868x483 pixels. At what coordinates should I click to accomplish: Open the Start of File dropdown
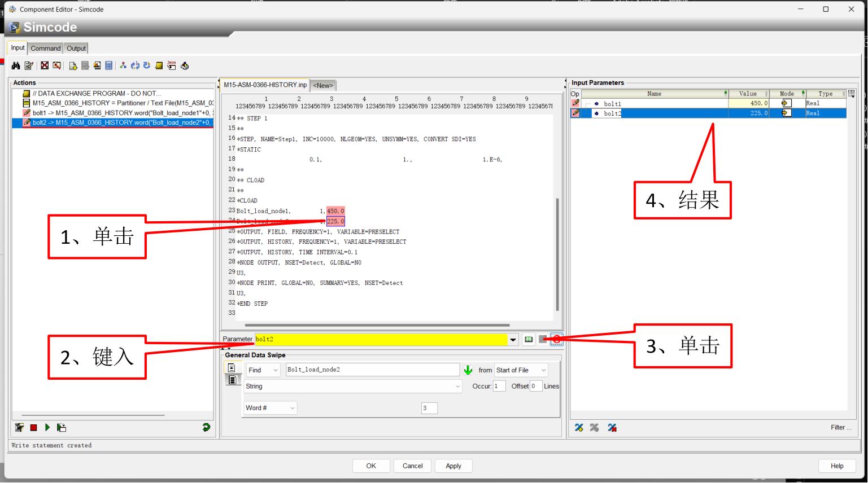[x=543, y=370]
